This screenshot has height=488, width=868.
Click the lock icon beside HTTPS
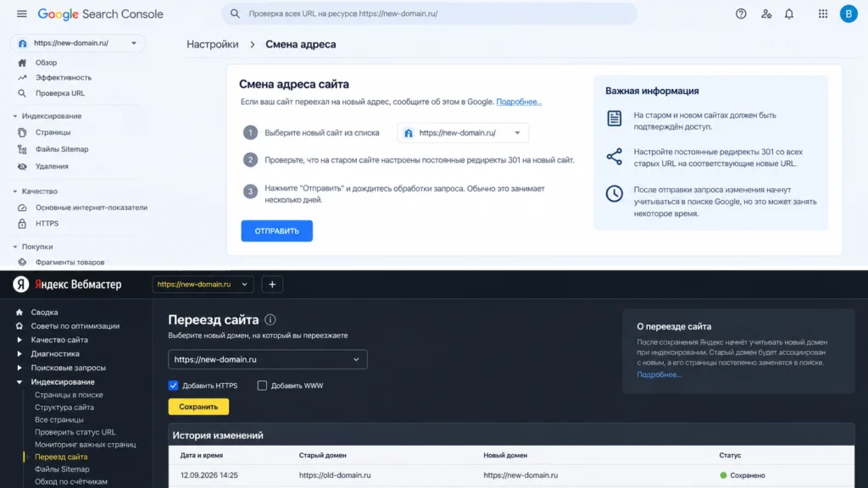coord(22,224)
